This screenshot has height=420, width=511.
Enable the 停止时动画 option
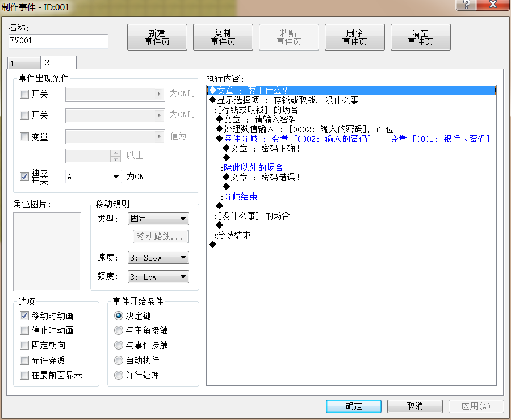pyautogui.click(x=24, y=330)
